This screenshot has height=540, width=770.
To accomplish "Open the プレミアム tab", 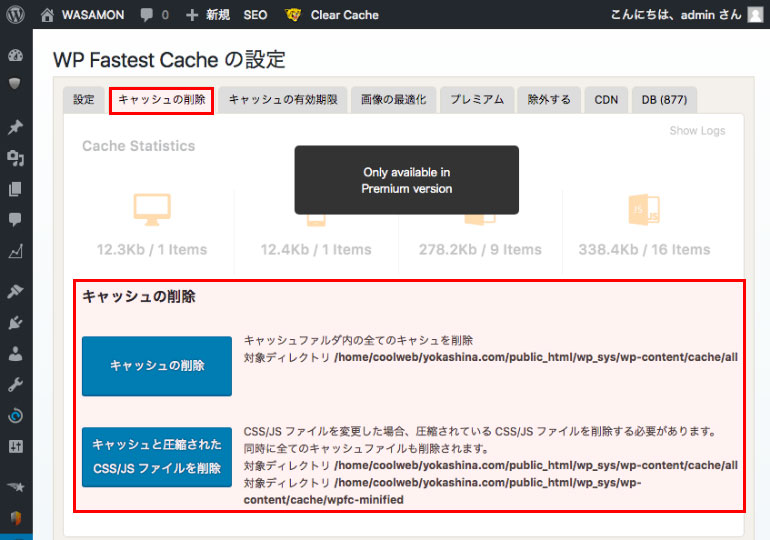I will [x=477, y=100].
